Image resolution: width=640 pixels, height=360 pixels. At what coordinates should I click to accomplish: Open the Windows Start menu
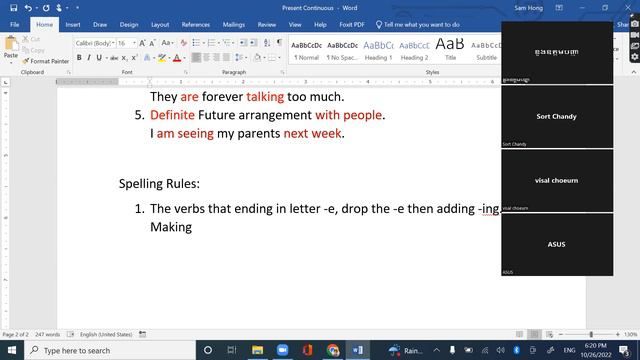pyautogui.click(x=12, y=350)
